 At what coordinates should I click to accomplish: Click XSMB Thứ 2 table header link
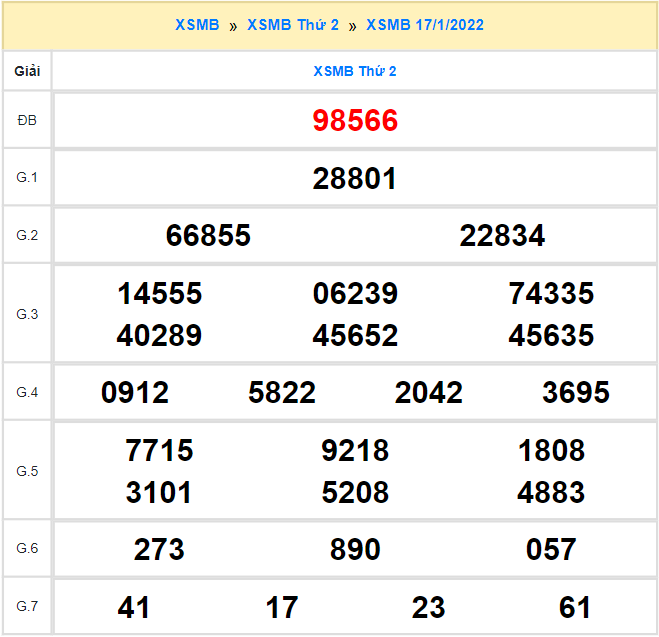(355, 72)
